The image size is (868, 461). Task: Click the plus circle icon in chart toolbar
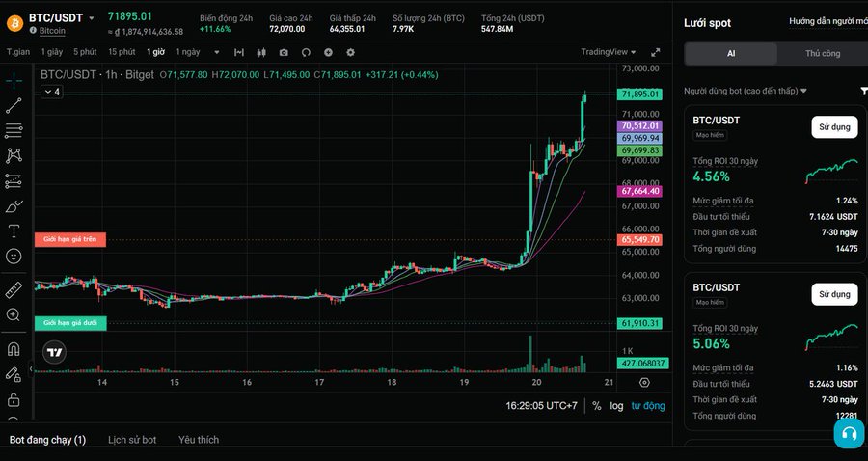tap(328, 53)
